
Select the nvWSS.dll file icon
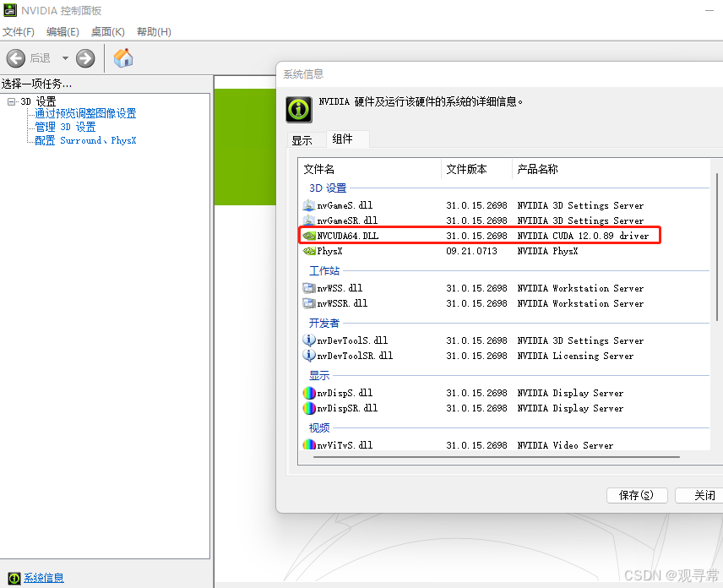coord(308,288)
